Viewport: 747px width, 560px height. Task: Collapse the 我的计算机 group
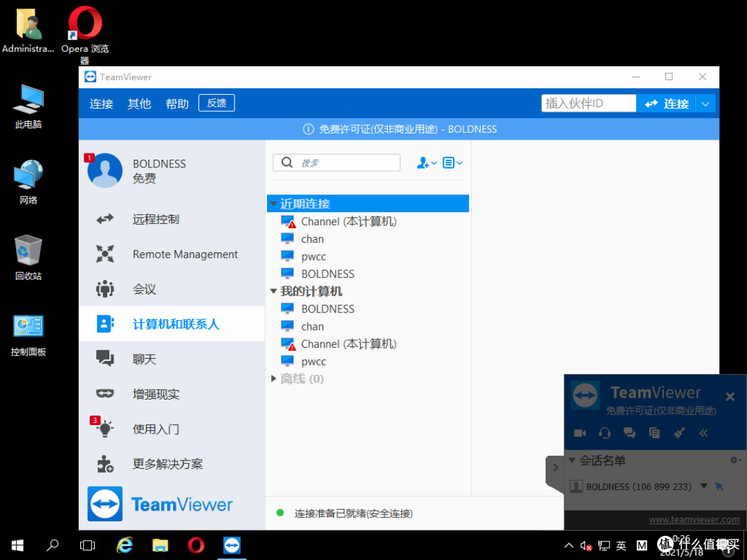tap(273, 291)
